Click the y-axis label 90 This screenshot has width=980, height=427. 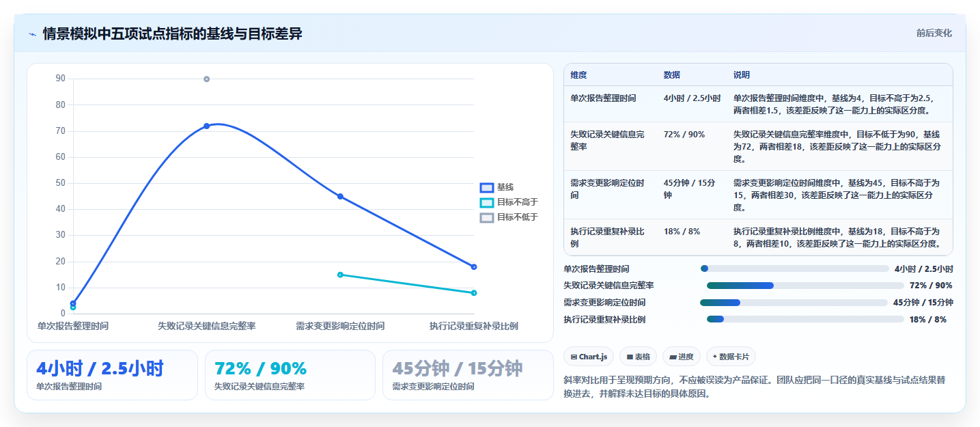coord(61,79)
